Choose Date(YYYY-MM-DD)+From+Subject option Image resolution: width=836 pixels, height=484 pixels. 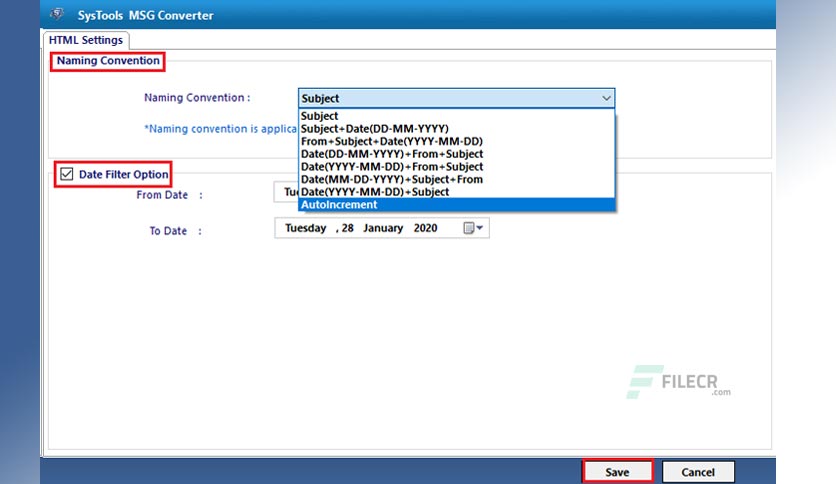tap(456, 166)
